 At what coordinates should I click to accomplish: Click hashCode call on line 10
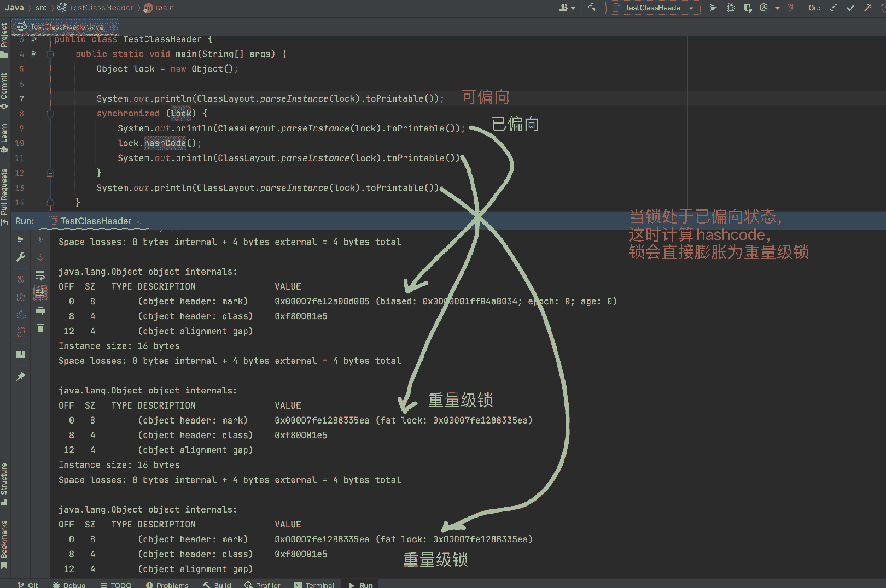pyautogui.click(x=165, y=143)
